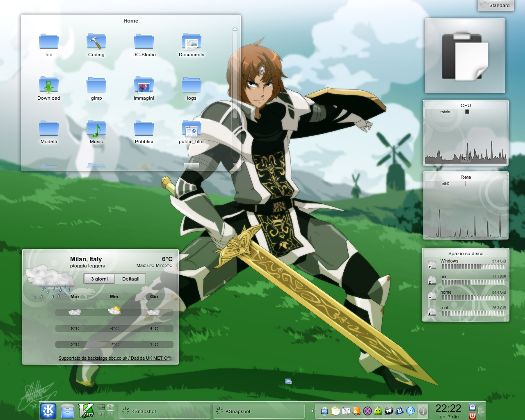Open the Immagini folder

(144, 86)
